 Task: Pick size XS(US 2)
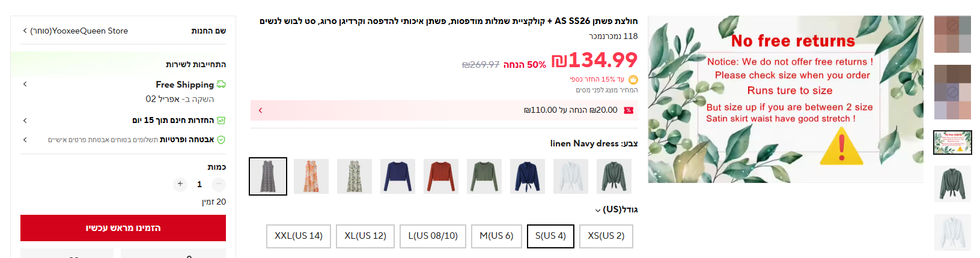[x=606, y=236]
